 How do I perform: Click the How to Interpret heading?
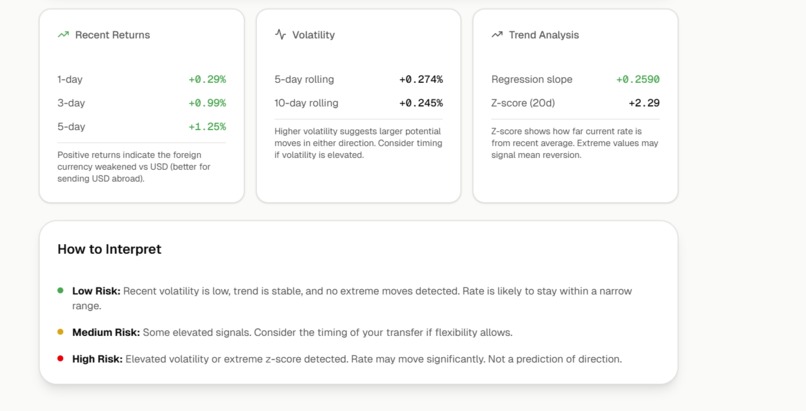point(109,249)
